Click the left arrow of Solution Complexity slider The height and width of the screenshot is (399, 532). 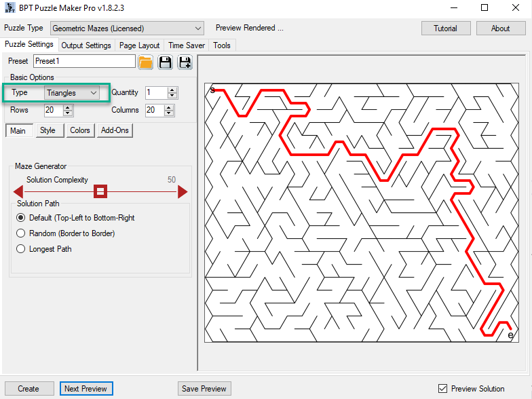point(19,192)
